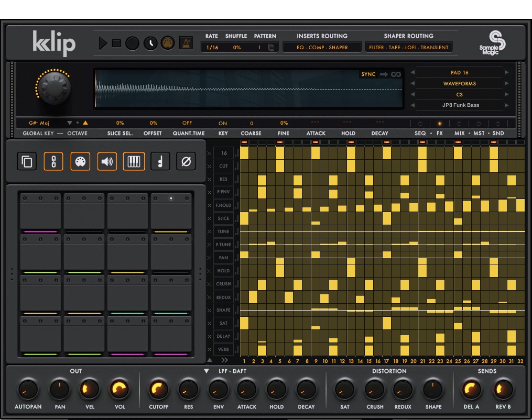Toggle the music note icon above the pads
The height and width of the screenshot is (420, 532).
pyautogui.click(x=160, y=161)
